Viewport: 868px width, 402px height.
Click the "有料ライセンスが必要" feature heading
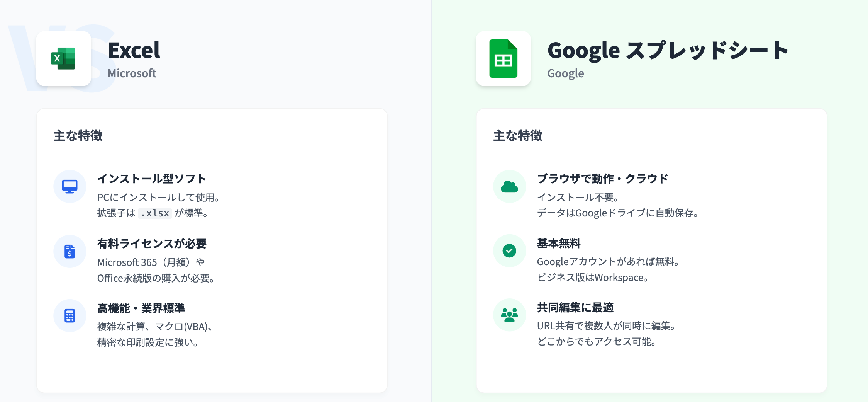pos(152,244)
